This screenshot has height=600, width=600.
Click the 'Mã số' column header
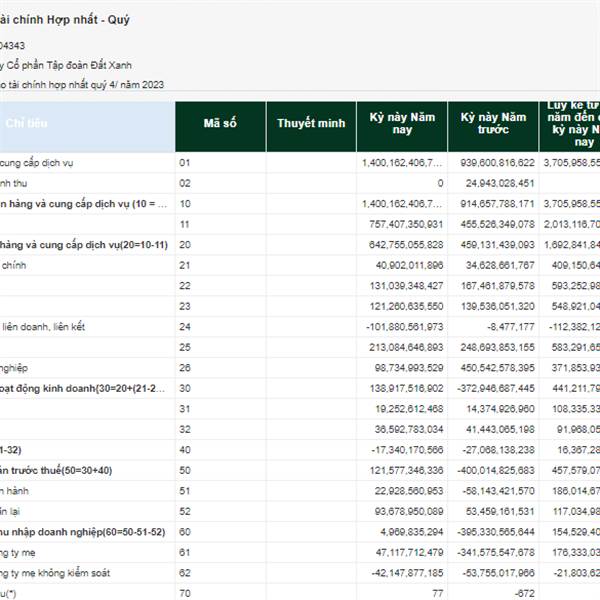point(220,127)
